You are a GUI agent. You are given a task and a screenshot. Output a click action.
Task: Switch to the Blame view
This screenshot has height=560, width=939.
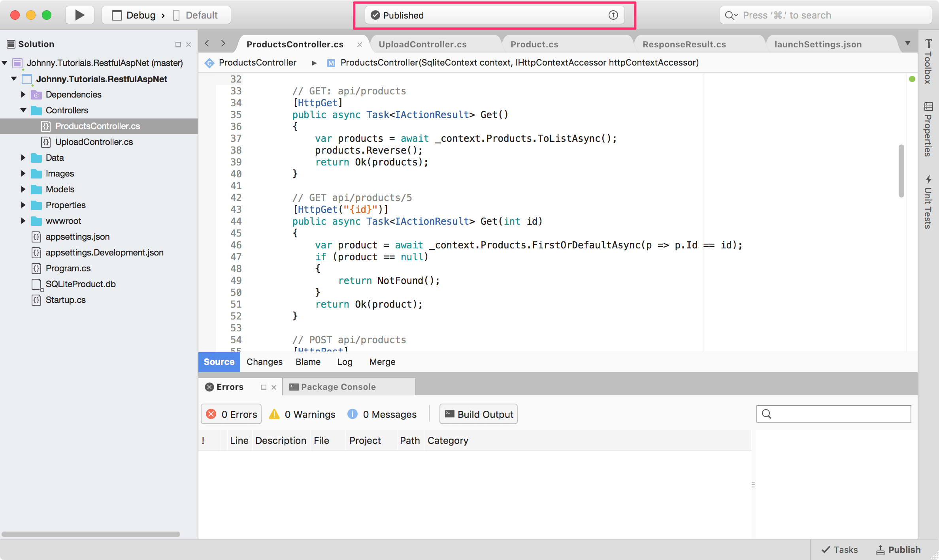(308, 362)
